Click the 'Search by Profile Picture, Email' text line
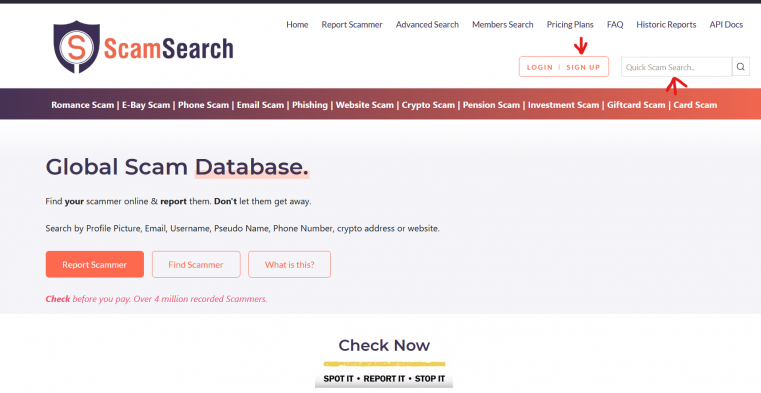 click(x=243, y=229)
